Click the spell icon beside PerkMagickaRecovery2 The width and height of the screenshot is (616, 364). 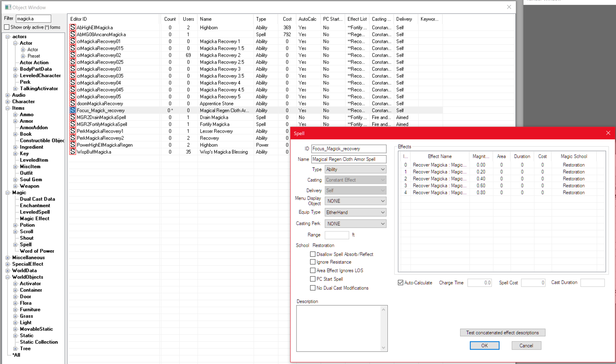tap(73, 138)
